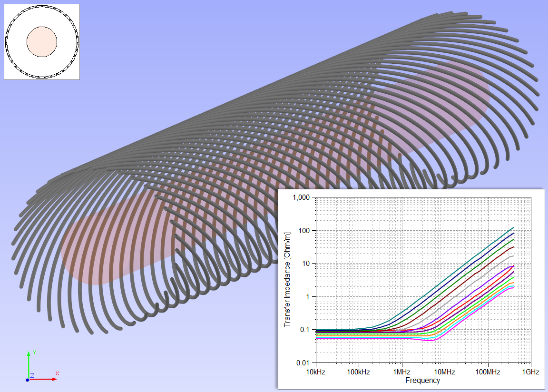The height and width of the screenshot is (392, 548).
Task: Click the 1MHz frequency tick label
Action: (x=402, y=372)
